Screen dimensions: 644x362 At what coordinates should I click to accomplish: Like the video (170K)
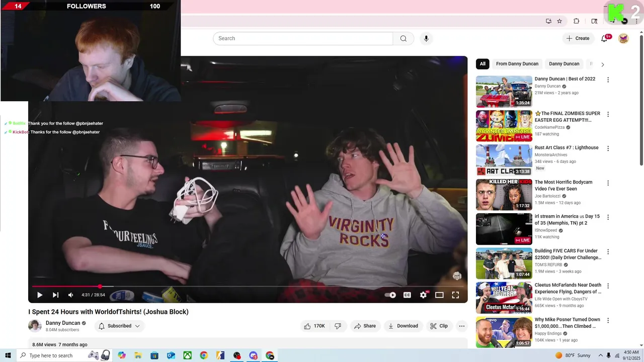click(314, 326)
